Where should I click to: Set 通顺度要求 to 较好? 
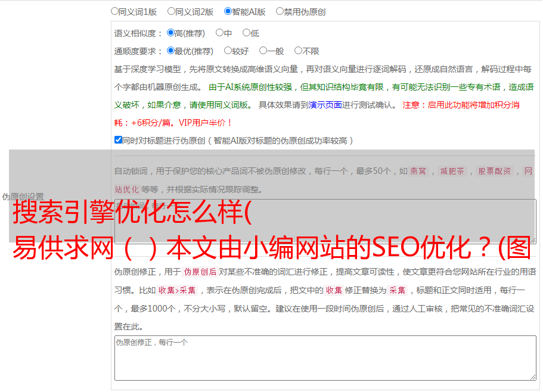[x=228, y=51]
